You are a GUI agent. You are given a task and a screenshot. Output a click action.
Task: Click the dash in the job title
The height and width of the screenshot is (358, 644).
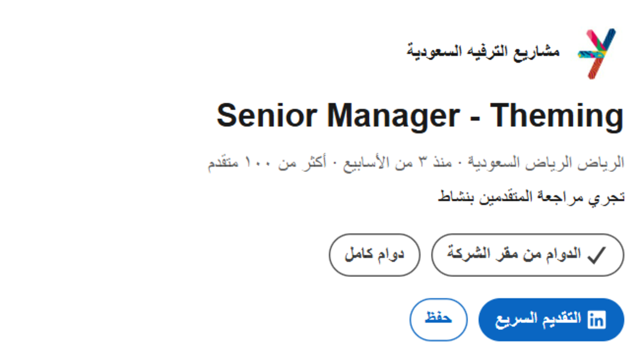coord(475,118)
